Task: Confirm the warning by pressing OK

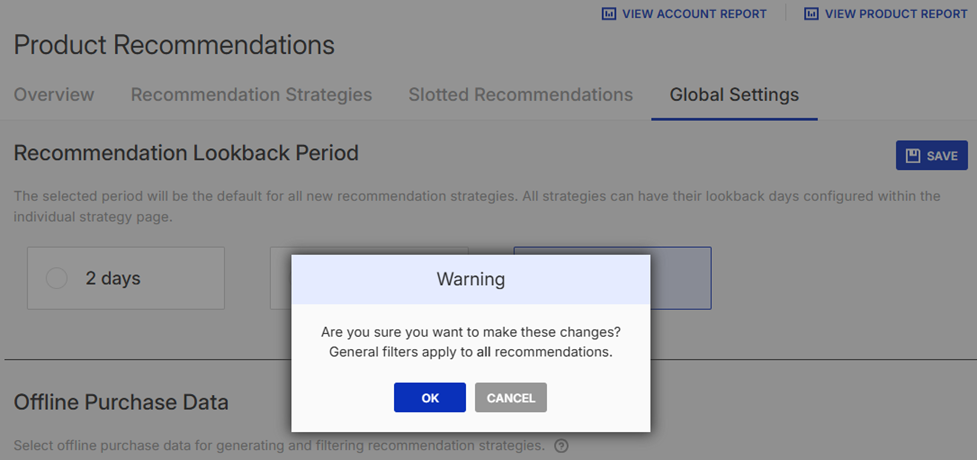Action: (x=430, y=398)
